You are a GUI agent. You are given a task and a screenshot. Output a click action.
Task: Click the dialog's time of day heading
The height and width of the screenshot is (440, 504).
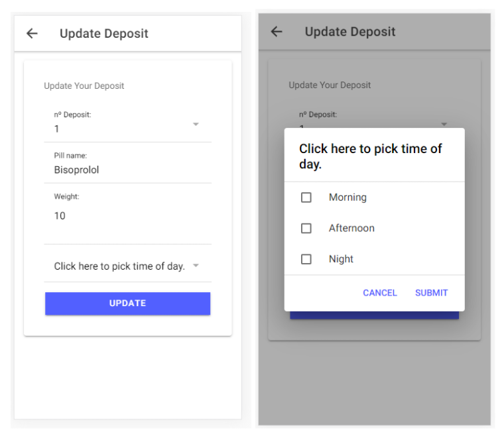click(370, 156)
